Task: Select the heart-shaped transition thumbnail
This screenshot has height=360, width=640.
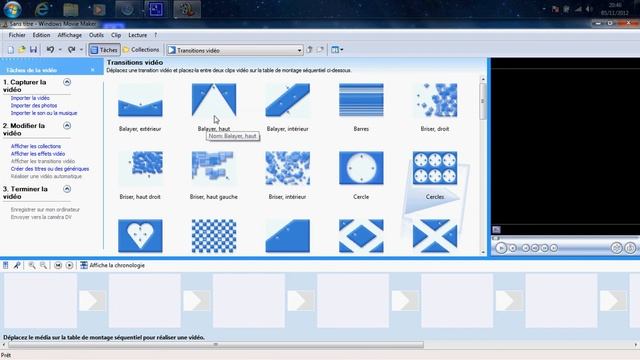Action: pyautogui.click(x=140, y=236)
